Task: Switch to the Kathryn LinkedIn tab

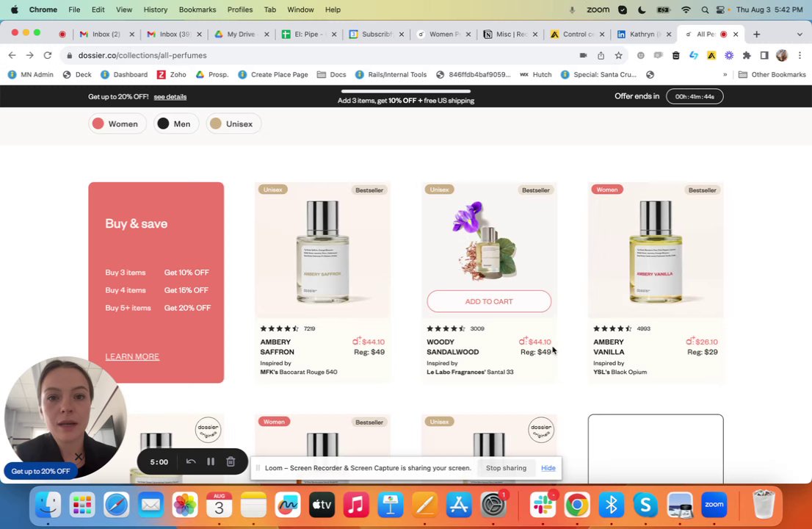Action: (644, 35)
